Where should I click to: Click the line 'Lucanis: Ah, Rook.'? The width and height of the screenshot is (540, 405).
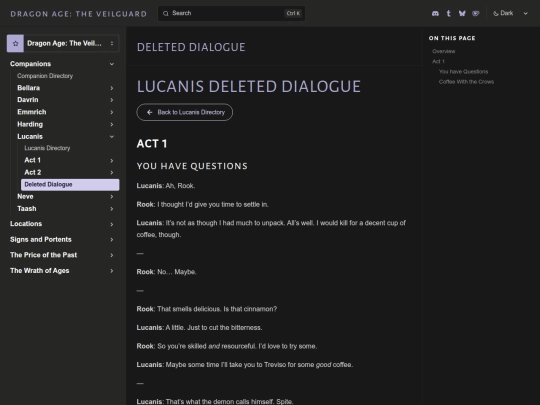click(x=166, y=186)
